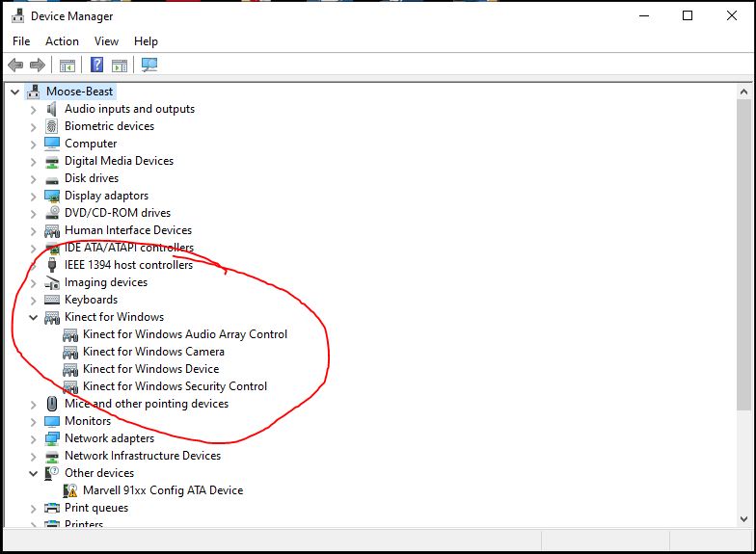This screenshot has width=756, height=554.
Task: Select Kinect for Windows Security Control
Action: pos(175,386)
